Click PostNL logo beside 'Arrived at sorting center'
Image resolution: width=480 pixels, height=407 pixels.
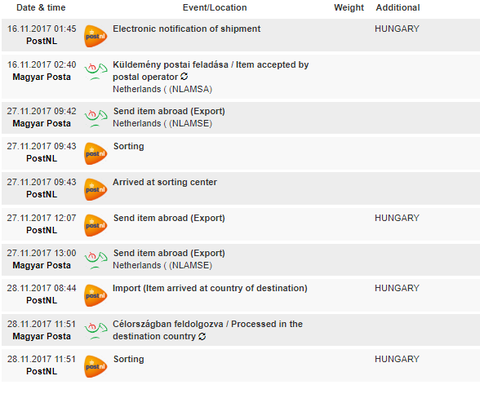[95, 189]
